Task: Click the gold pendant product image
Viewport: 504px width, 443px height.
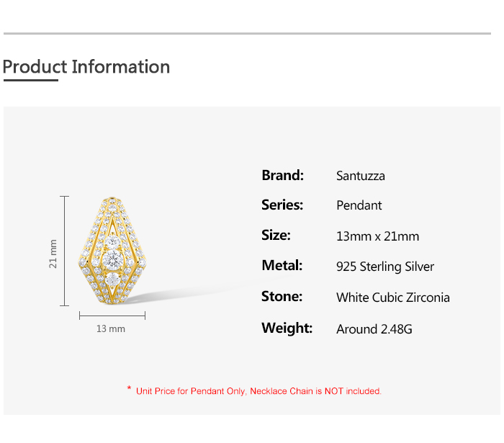Action: 112,251
